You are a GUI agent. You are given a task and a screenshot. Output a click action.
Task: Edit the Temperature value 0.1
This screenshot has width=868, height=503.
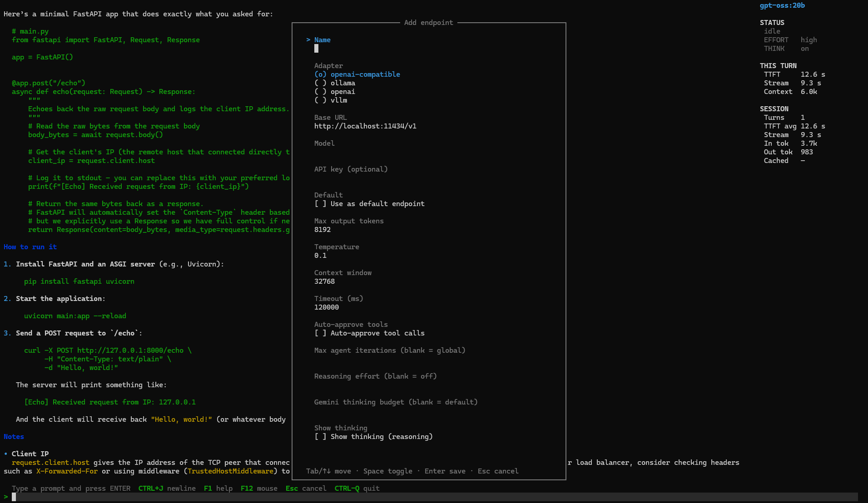pyautogui.click(x=320, y=256)
